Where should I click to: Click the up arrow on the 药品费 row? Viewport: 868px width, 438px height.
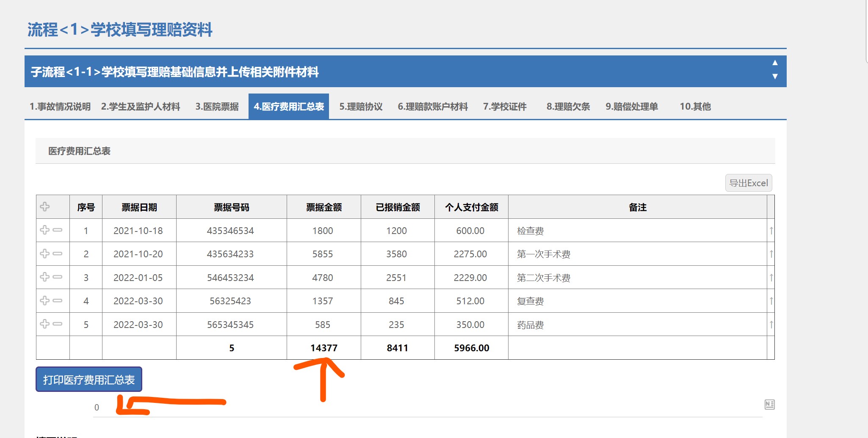(771, 325)
